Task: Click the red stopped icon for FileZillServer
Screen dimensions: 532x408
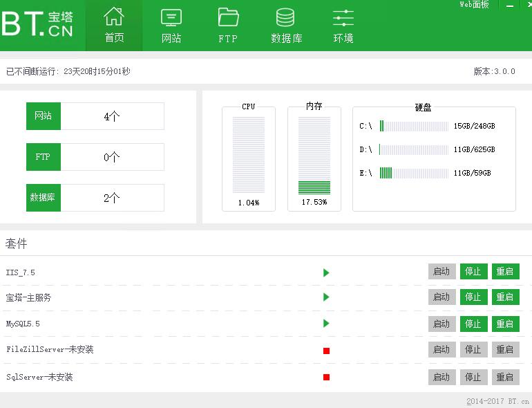Action: tap(326, 351)
